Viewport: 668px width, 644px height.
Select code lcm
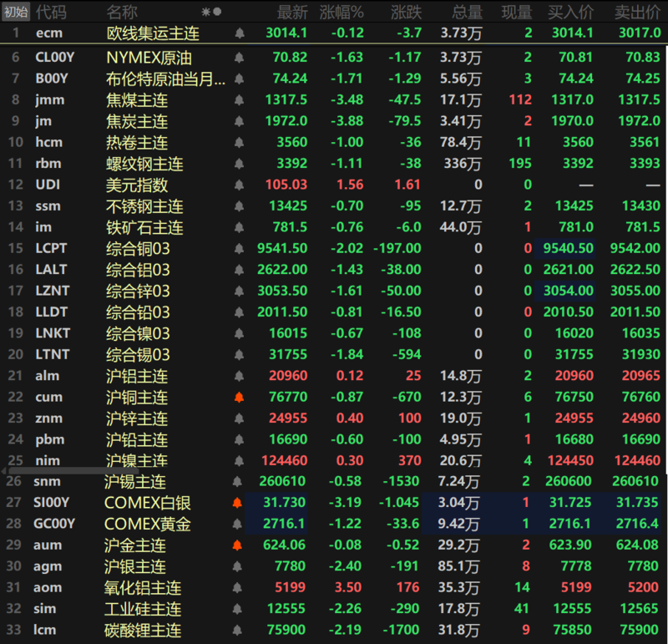45,630
